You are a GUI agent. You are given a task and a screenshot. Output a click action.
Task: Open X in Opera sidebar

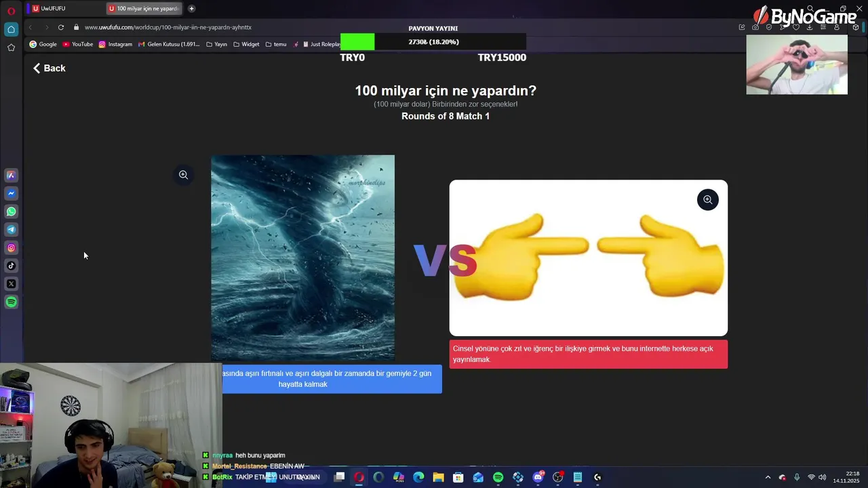(11, 284)
